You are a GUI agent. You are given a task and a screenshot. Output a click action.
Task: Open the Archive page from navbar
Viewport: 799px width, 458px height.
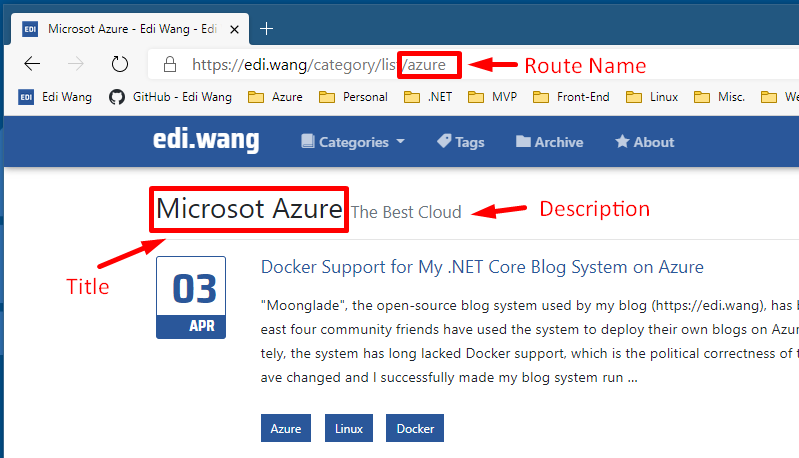[x=549, y=142]
